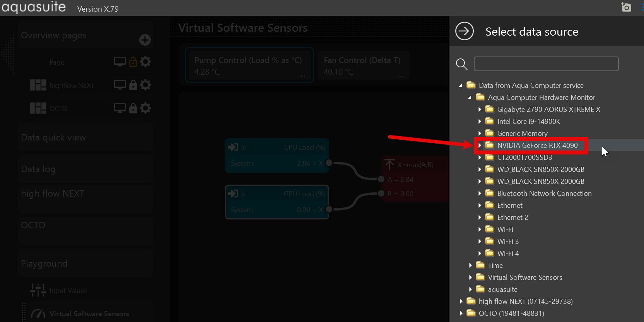Click the magnifier search icon in data source panel
The width and height of the screenshot is (644, 322).
coord(461,64)
